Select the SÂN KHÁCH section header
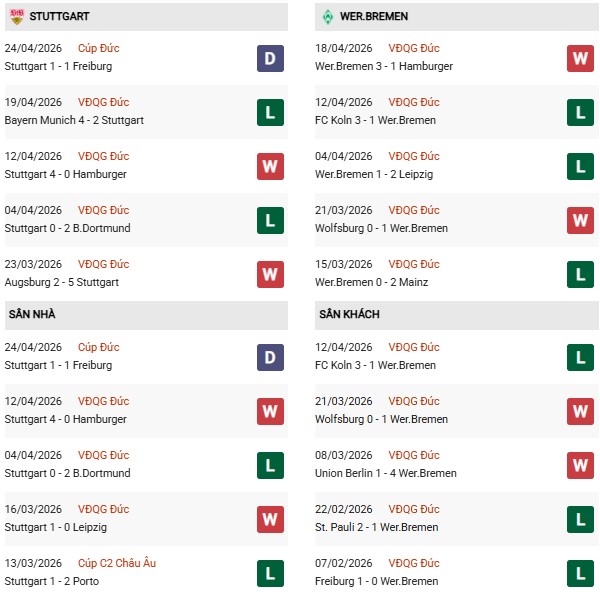Viewport: 600px width, 595px height. click(x=350, y=315)
